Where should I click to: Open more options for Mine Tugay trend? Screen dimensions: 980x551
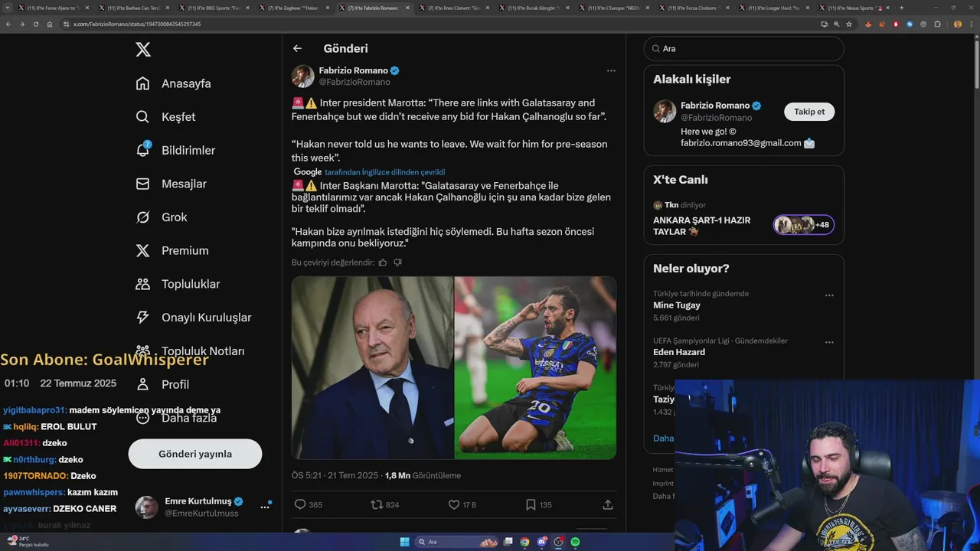click(829, 295)
